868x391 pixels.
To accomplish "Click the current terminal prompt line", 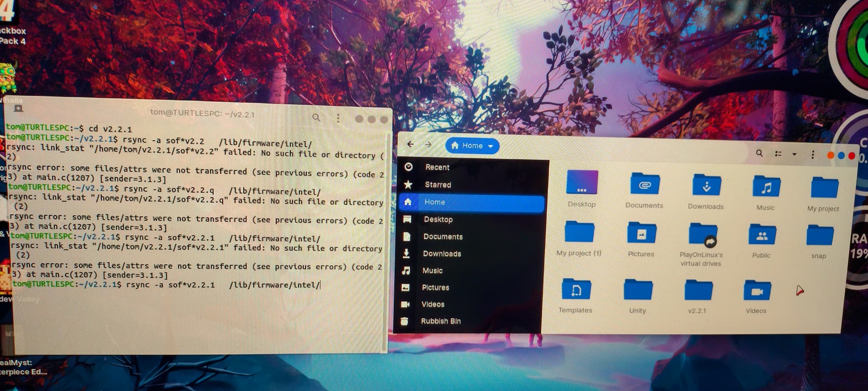I will coord(166,285).
